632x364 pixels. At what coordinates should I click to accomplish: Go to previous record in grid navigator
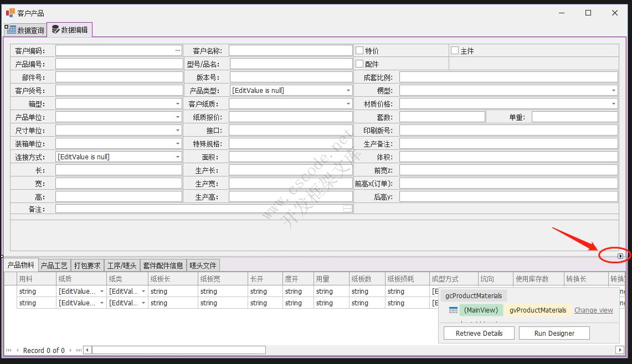coord(17,350)
